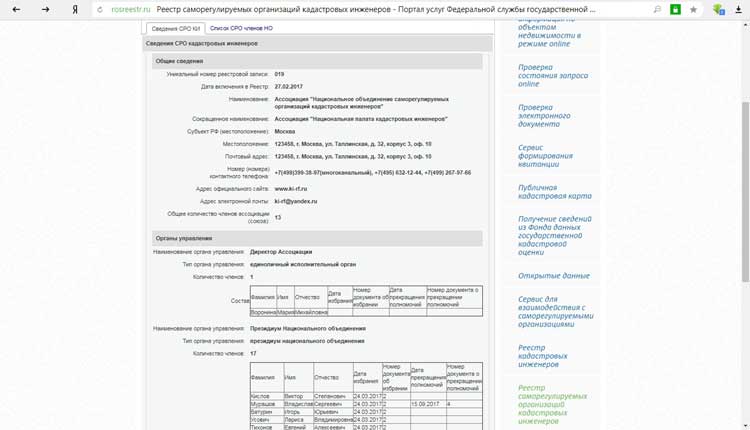Click единоличный исполнительный орган value
Image resolution: width=750 pixels, height=430 pixels.
303,264
